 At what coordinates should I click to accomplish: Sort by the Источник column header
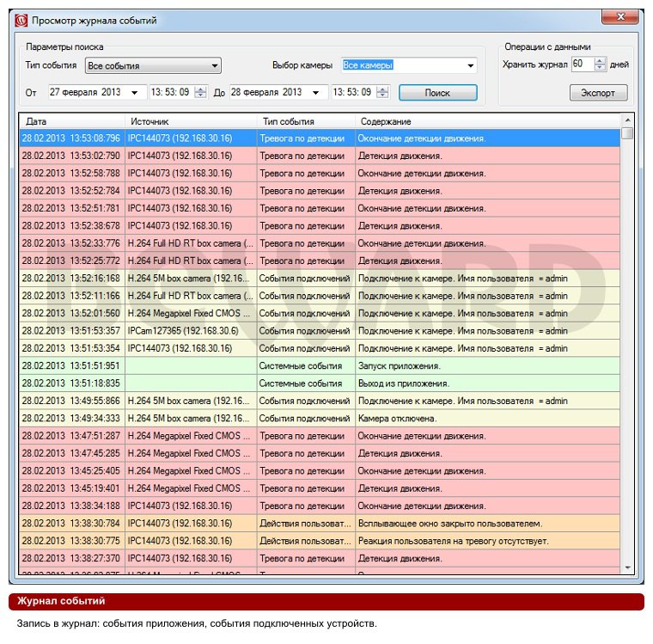click(x=191, y=121)
